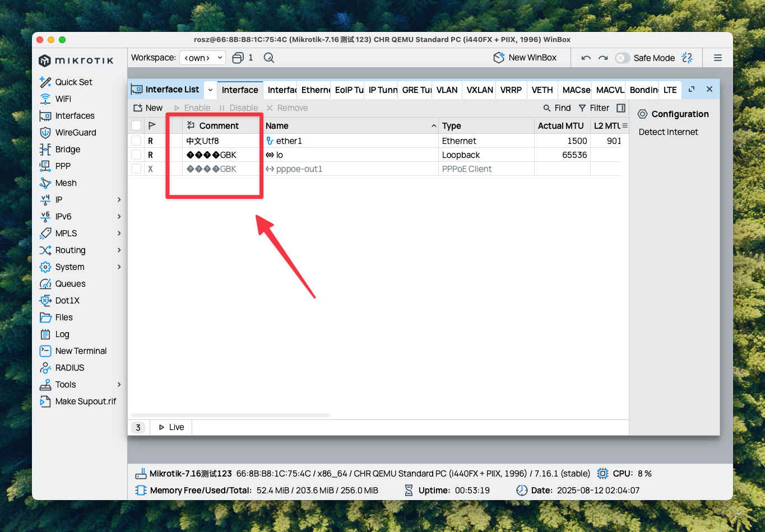765x532 pixels.
Task: Open the hamburger menu at top right
Action: pyautogui.click(x=718, y=58)
